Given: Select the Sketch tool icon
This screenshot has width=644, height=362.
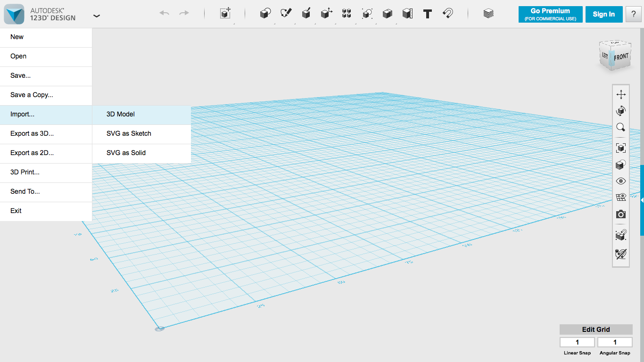Looking at the screenshot, I should (286, 14).
